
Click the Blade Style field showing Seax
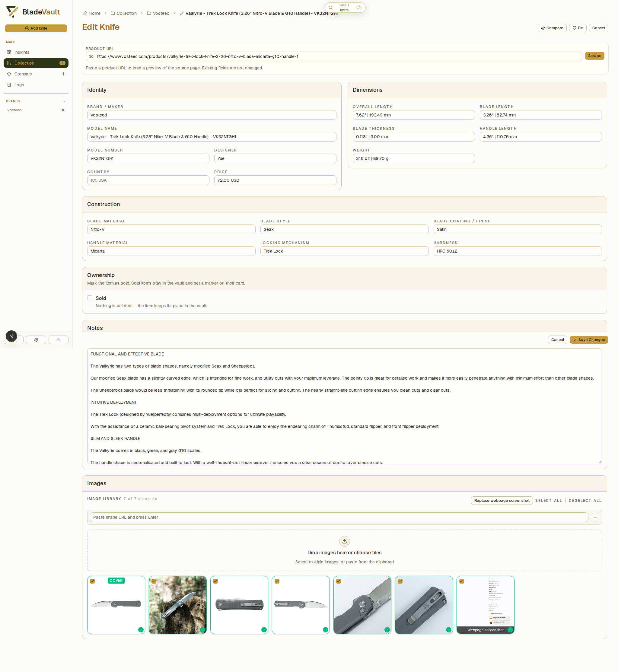(344, 229)
